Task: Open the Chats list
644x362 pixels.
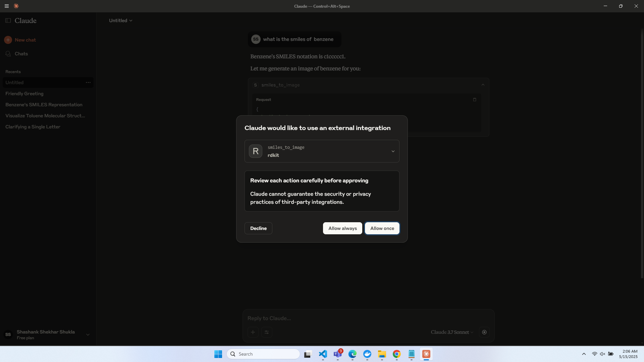Action: (21, 54)
